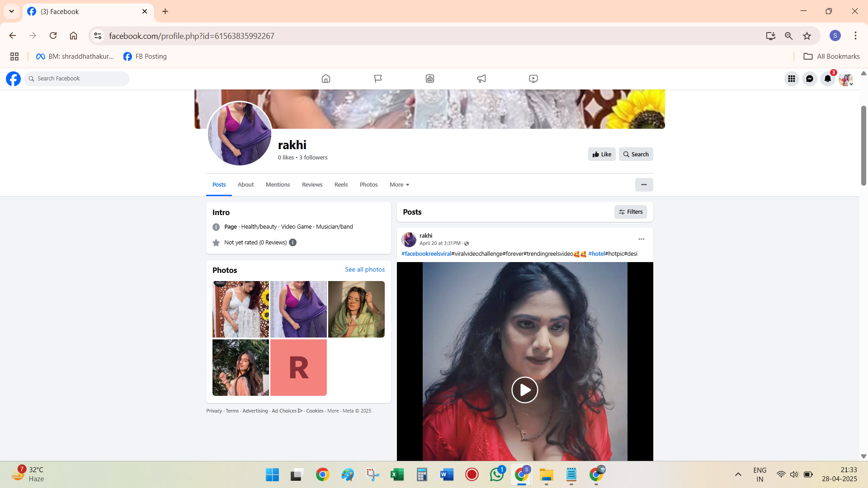This screenshot has height=488, width=868.
Task: Click the Ad Choices footer link
Action: [287, 411]
